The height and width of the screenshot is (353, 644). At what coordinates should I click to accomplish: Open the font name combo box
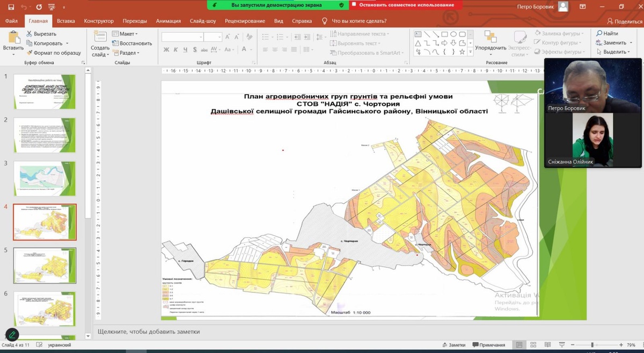point(182,37)
